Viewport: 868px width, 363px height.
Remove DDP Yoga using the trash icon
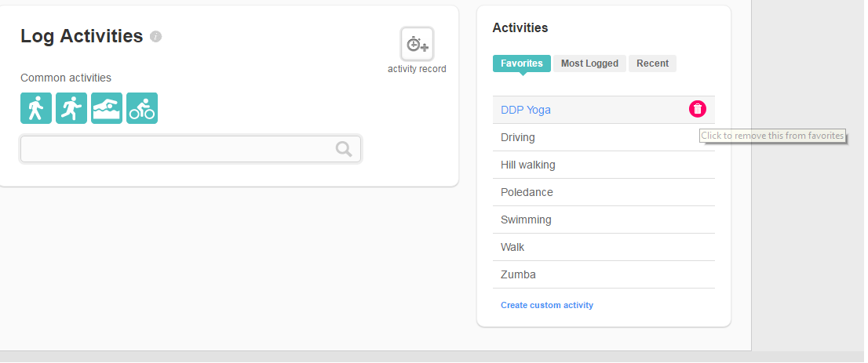(x=698, y=109)
